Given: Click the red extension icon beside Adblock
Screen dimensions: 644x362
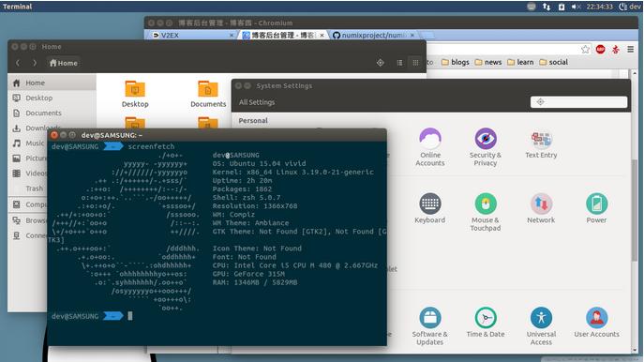Looking at the screenshot, I should click(615, 50).
